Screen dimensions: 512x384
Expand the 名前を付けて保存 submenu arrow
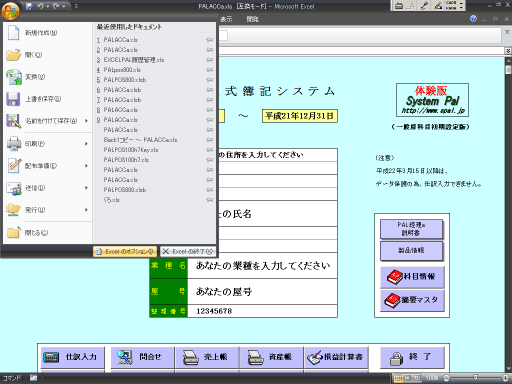(x=86, y=121)
